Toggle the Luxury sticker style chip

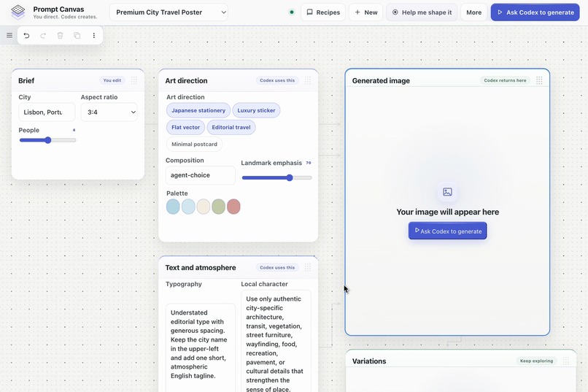[x=256, y=110]
